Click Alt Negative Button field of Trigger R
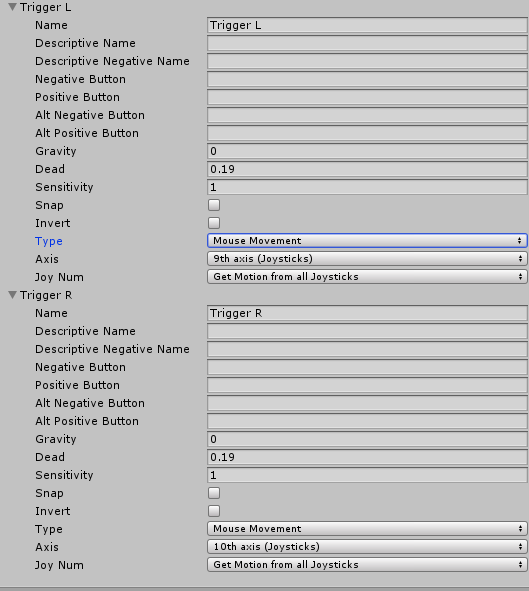 [x=367, y=403]
